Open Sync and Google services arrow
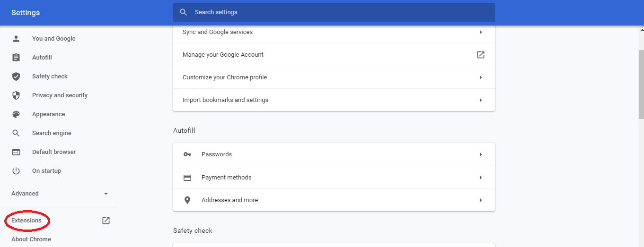 pyautogui.click(x=481, y=32)
